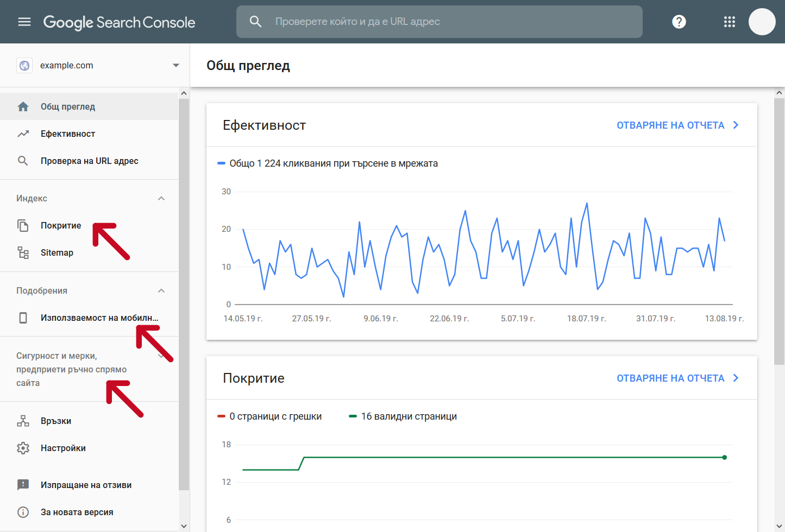Click the home icon beside Общ преглед
Viewport: 785px width, 532px height.
23,106
